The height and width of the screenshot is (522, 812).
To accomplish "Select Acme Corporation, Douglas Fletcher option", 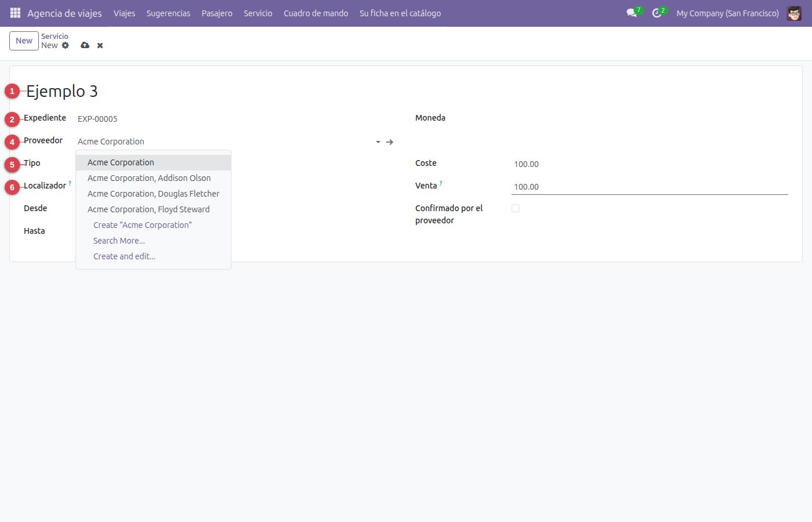I will coord(153,194).
